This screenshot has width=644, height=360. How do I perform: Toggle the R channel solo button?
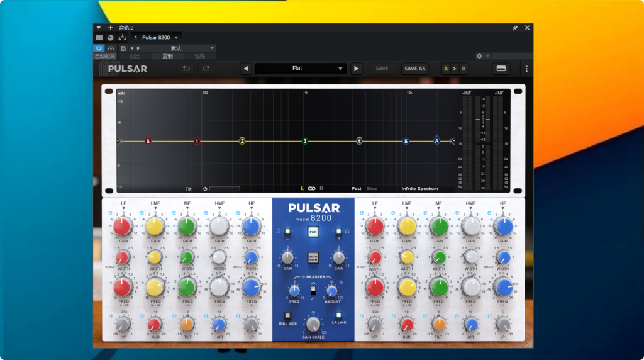[338, 232]
